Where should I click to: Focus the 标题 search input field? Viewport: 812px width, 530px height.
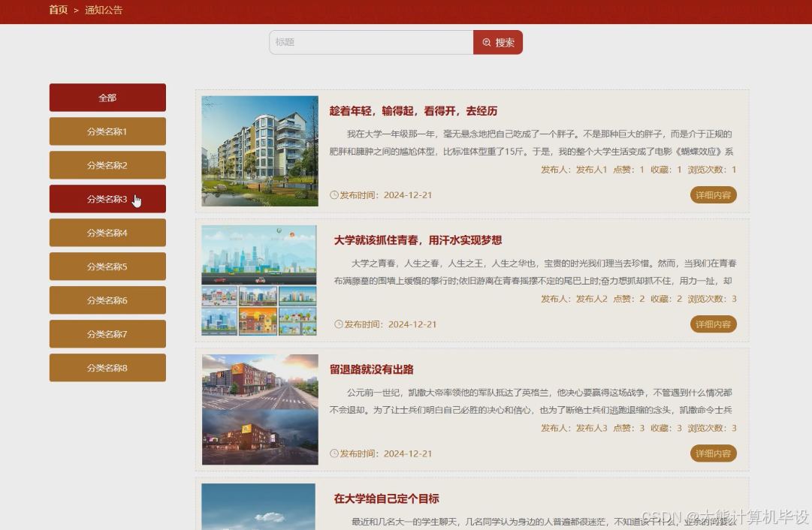(x=371, y=42)
